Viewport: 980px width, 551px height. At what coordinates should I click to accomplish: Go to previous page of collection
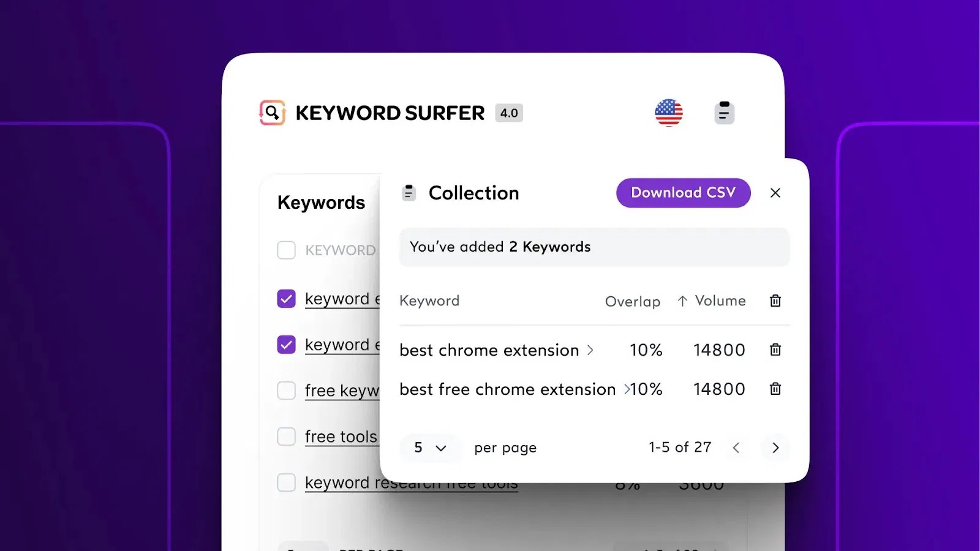736,448
